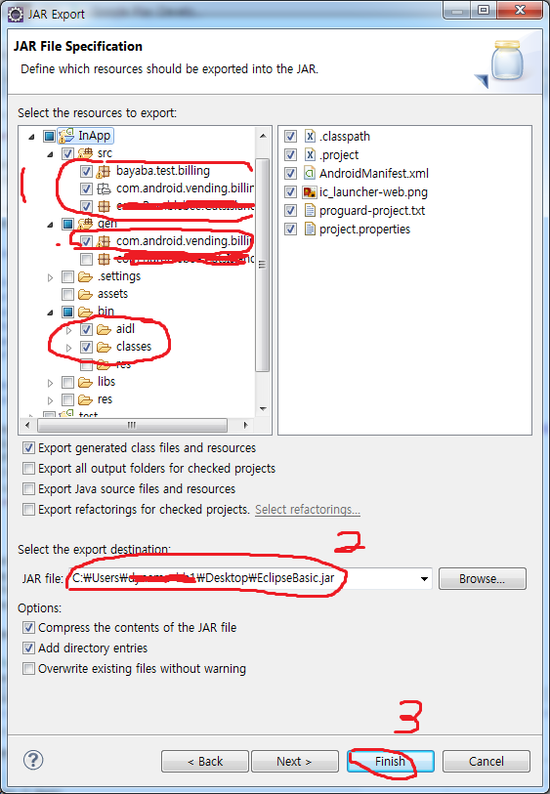Image resolution: width=550 pixels, height=794 pixels.
Task: Click the help question mark icon
Action: pyautogui.click(x=33, y=760)
